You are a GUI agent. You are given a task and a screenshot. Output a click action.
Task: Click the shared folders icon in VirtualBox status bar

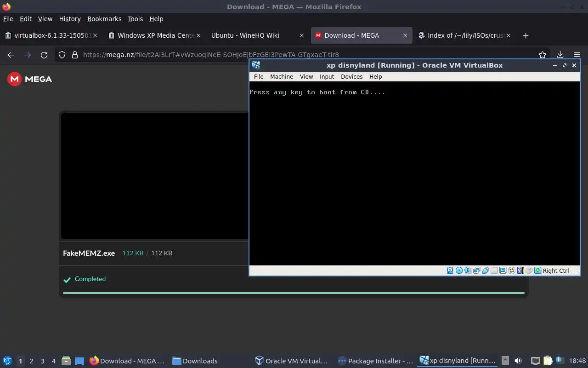(x=494, y=270)
